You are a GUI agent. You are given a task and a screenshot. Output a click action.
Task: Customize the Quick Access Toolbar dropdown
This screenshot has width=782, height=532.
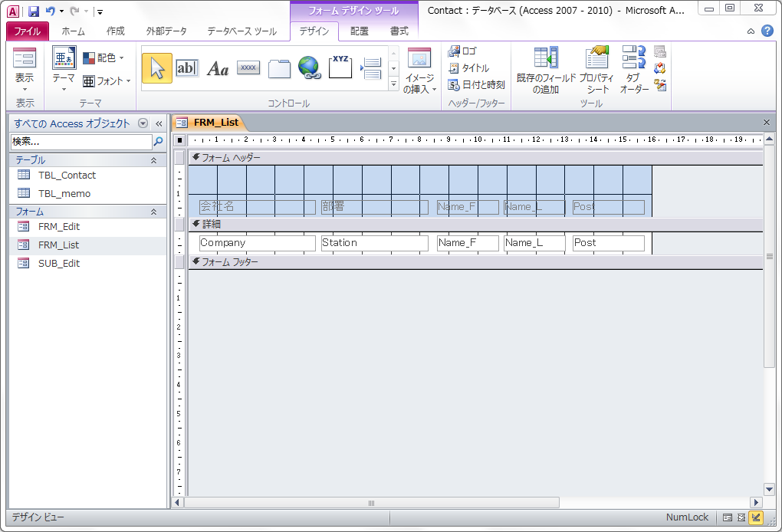[100, 11]
